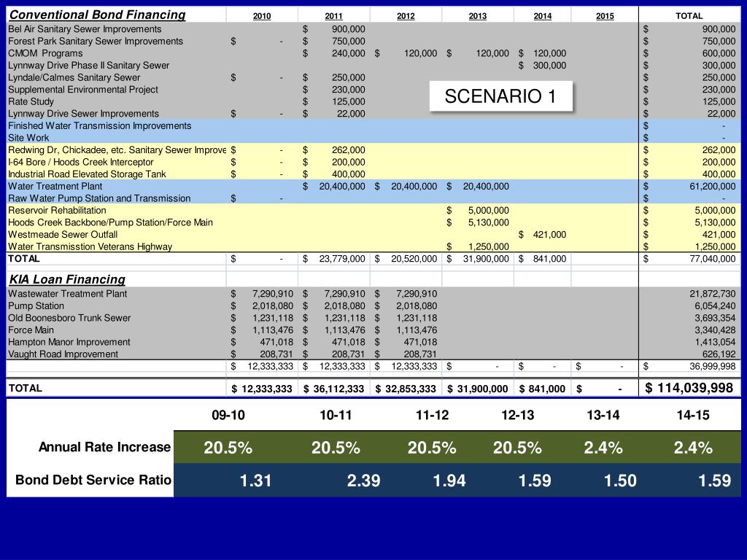Screen dimensions: 747x560
Task: Click the 77,040,000 bond grand total
Action: tap(712, 259)
